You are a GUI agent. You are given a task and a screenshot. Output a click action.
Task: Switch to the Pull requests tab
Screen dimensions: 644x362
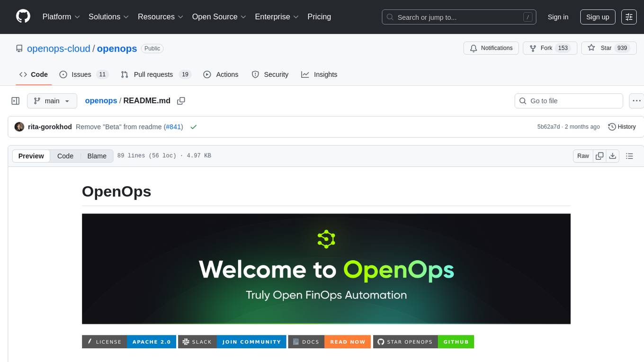(156, 74)
